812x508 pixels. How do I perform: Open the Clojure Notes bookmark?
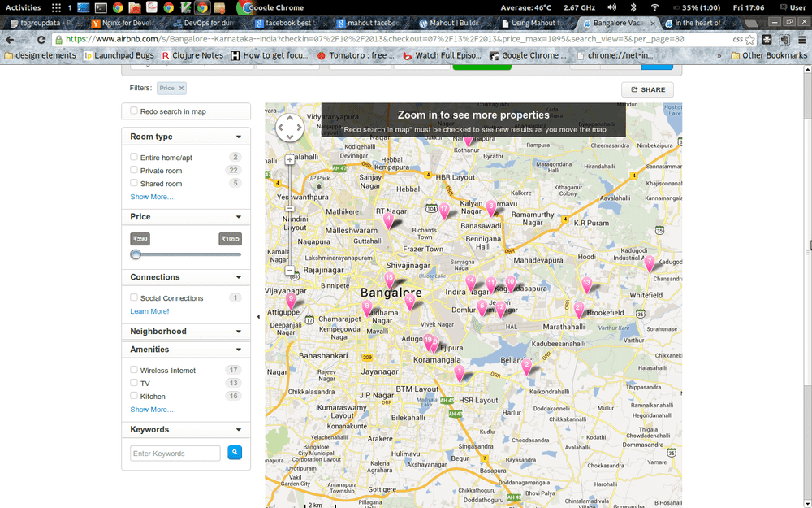[x=192, y=55]
